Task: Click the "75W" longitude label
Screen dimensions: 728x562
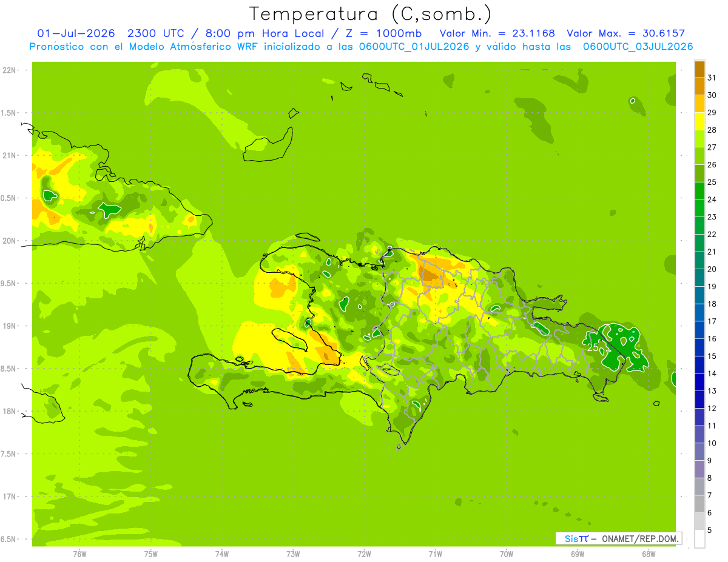Action: 151,554
